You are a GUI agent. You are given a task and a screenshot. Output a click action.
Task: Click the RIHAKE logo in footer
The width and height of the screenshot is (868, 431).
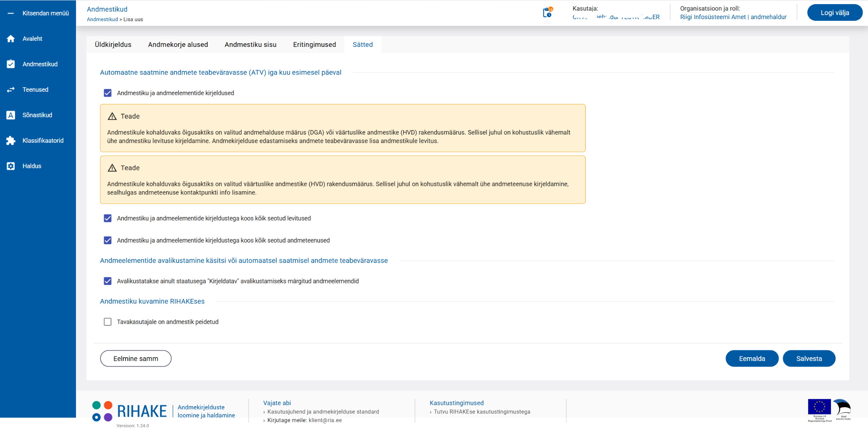click(x=130, y=411)
